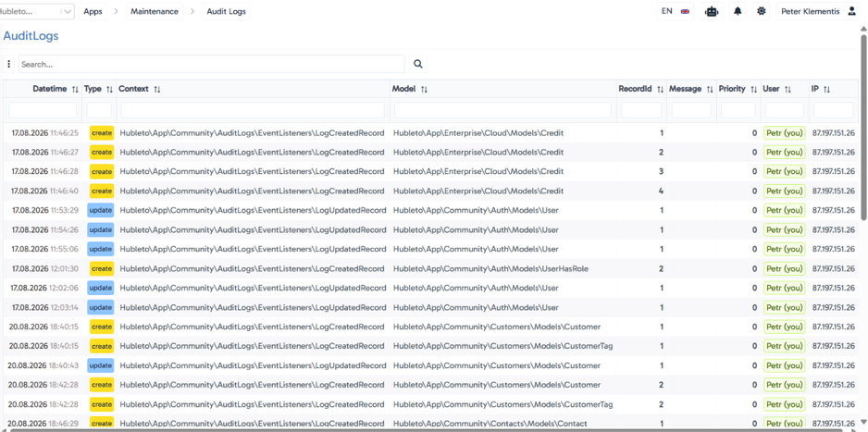Open the three-dot table options menu

pyautogui.click(x=9, y=64)
